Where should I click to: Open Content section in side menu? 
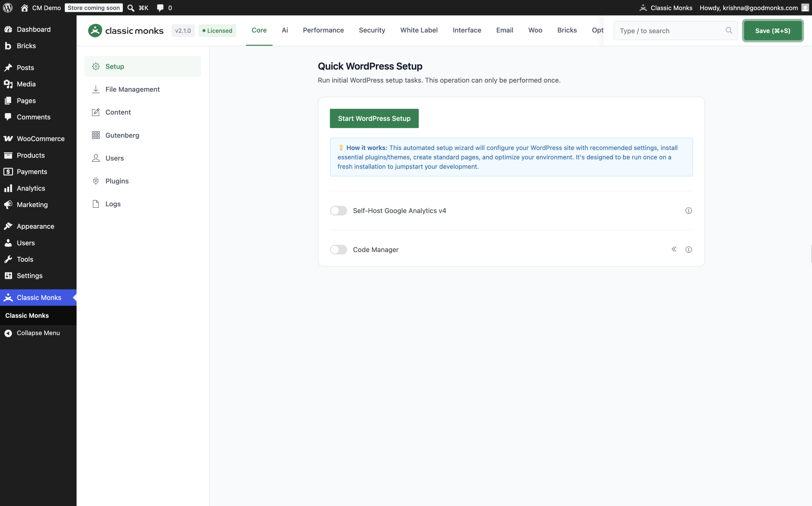pos(143,112)
